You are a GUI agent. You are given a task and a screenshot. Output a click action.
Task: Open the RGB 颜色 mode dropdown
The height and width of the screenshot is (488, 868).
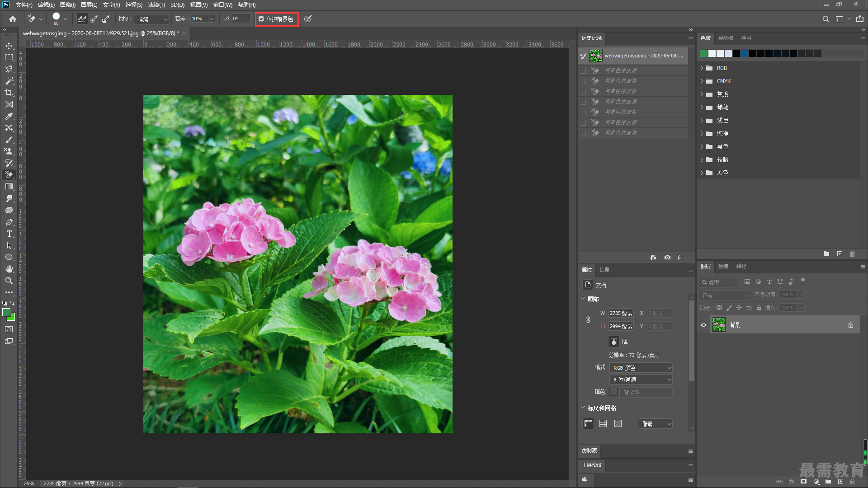641,368
